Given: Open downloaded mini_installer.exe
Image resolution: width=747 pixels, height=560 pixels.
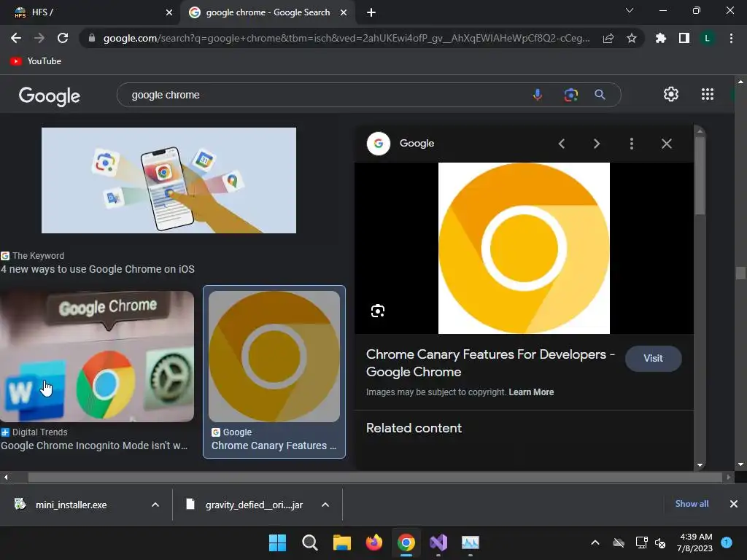Looking at the screenshot, I should tap(71, 505).
